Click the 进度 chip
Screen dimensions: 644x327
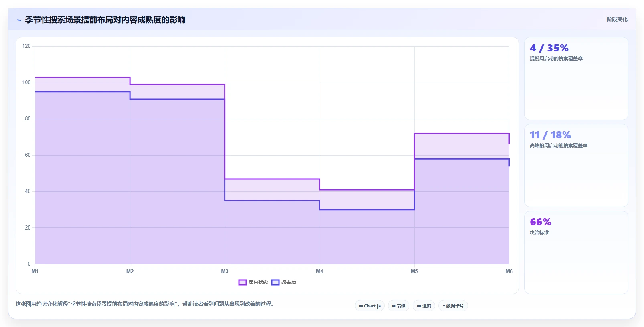click(x=424, y=306)
